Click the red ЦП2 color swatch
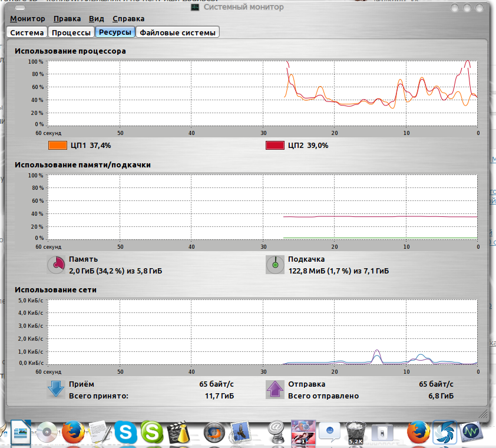Image resolution: width=496 pixels, height=448 pixels. [x=276, y=145]
